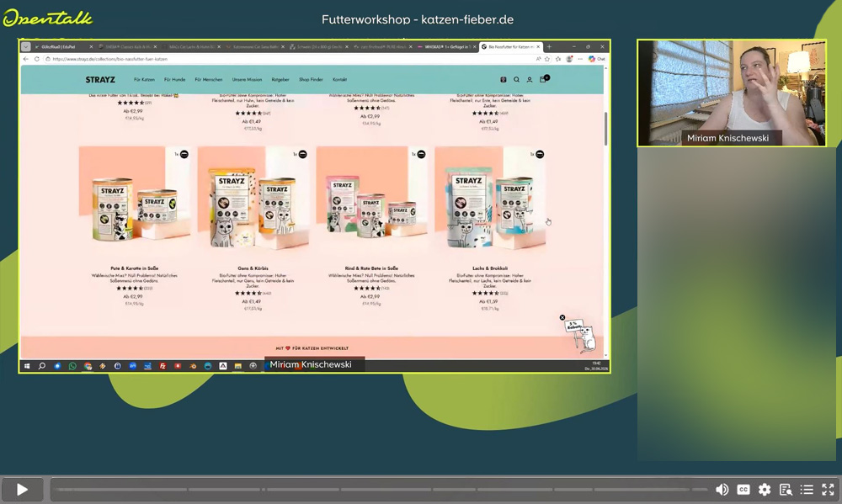Screen dimensions: 842x504
Task: Open new browser tab plus button
Action: tap(549, 46)
